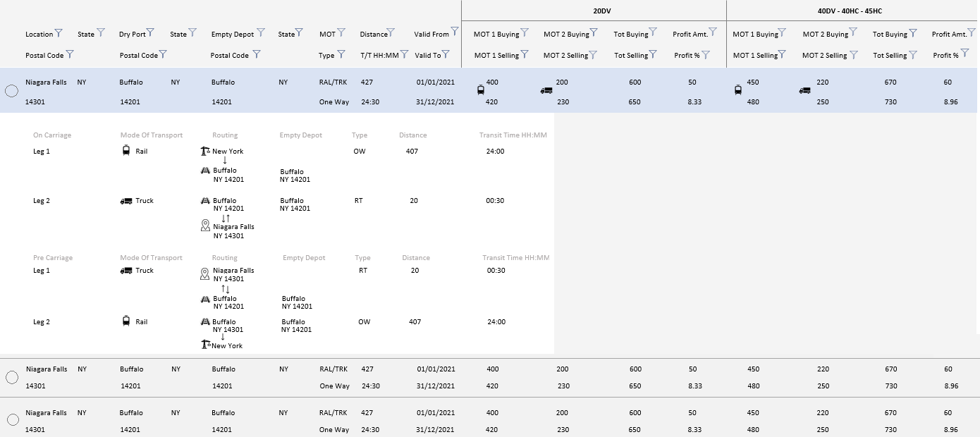The height and width of the screenshot is (437, 980).
Task: Filter by 20DV Profit Amt.
Action: (713, 32)
